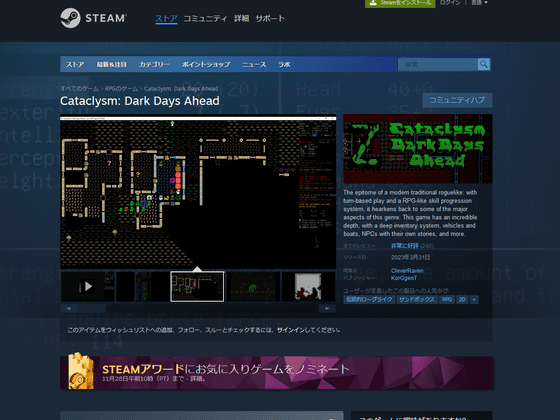Click the game title heading Cataclysm: Dark Days Ahead
Image resolution: width=560 pixels, height=420 pixels.
pyautogui.click(x=140, y=101)
